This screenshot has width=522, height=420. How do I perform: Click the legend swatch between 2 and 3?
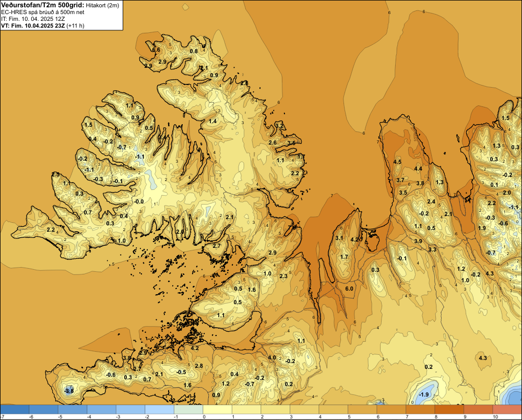pos(275,410)
